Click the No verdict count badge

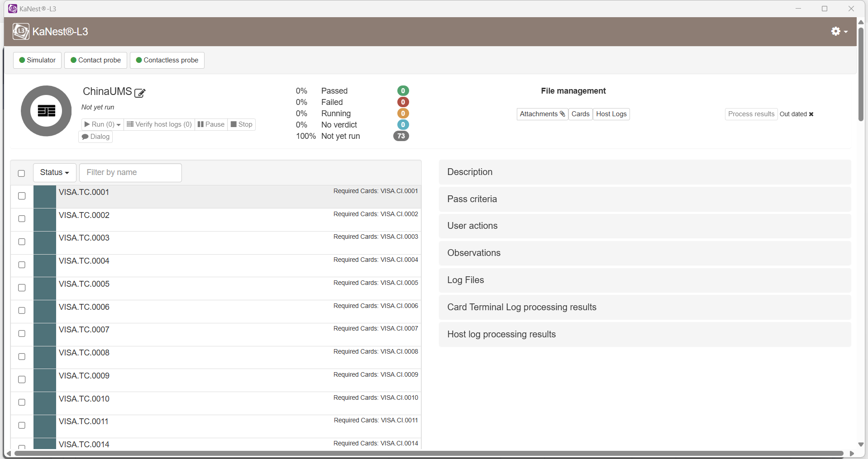[x=403, y=125]
